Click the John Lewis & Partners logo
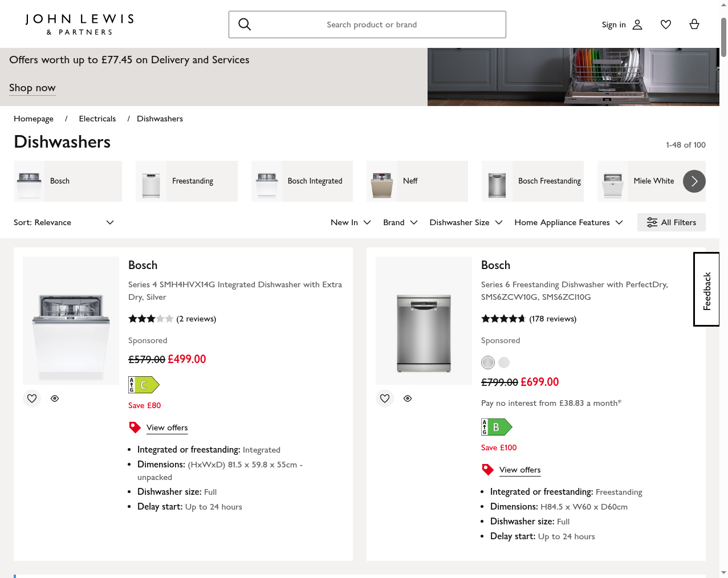The width and height of the screenshot is (728, 578). pos(79,25)
